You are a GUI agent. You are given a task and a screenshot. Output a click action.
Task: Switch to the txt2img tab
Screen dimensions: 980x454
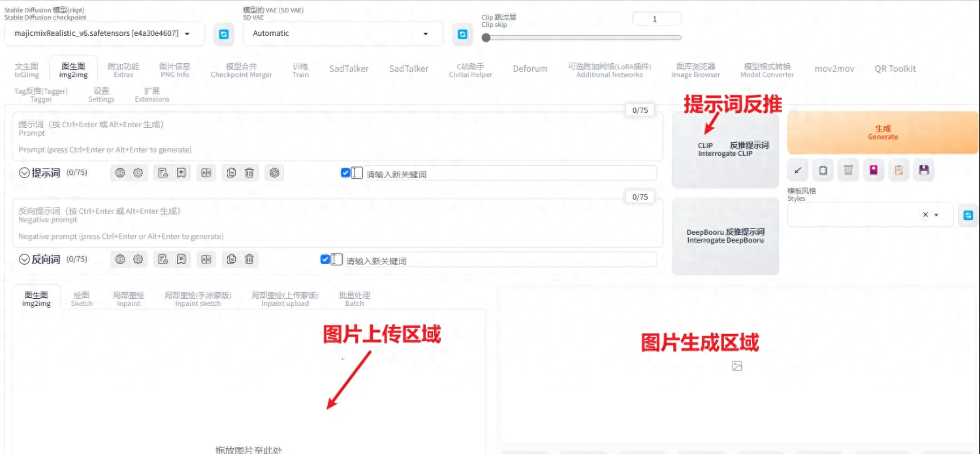point(27,70)
